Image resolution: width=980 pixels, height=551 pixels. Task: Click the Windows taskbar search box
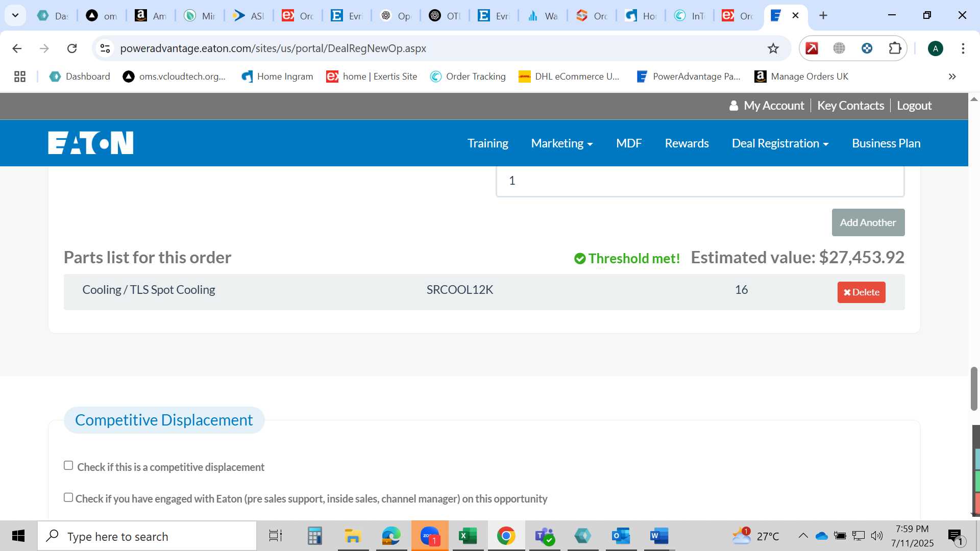(x=148, y=536)
